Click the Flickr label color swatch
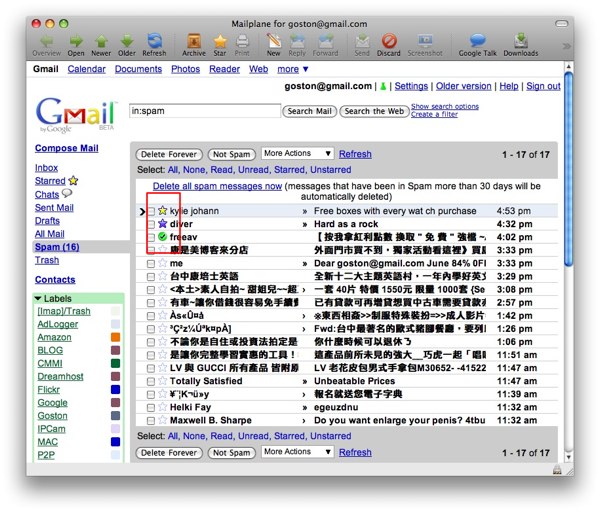600x512 pixels. pyautogui.click(x=115, y=390)
